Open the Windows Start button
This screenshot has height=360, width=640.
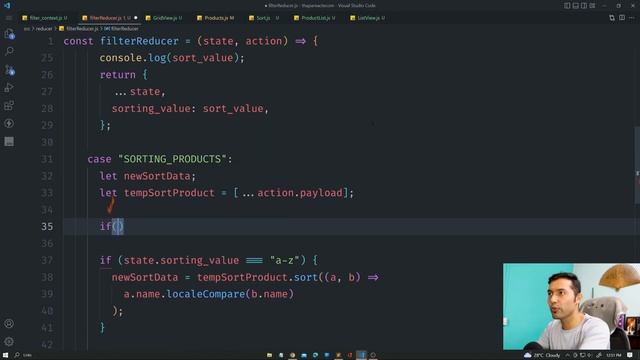[x=6, y=355]
